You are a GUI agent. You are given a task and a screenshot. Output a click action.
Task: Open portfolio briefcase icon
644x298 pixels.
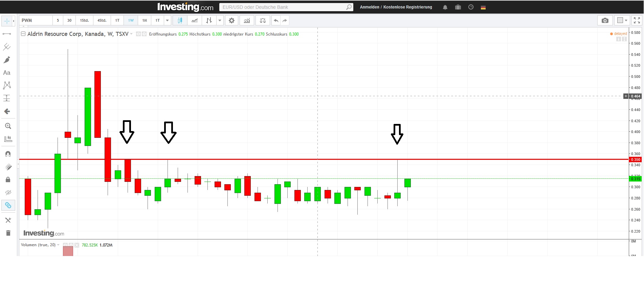(x=458, y=7)
